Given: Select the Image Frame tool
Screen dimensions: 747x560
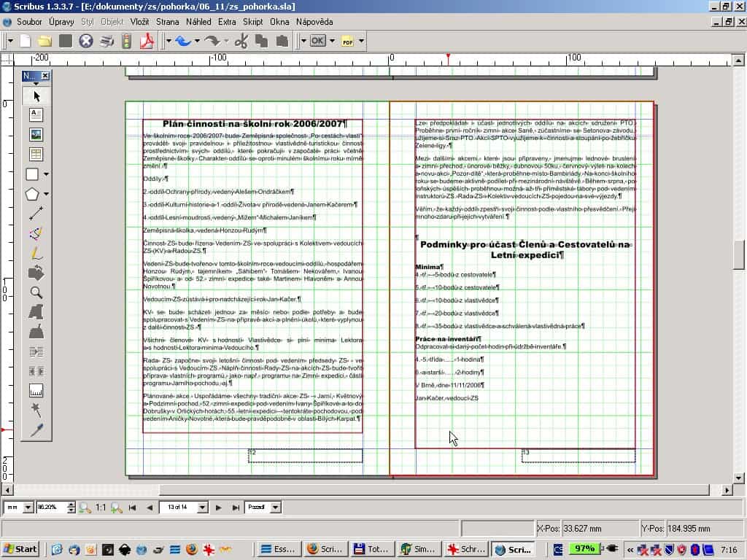Looking at the screenshot, I should [36, 134].
